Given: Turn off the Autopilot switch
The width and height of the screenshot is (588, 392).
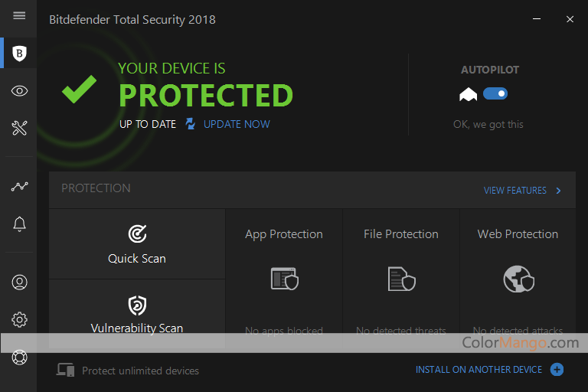Looking at the screenshot, I should pyautogui.click(x=495, y=93).
